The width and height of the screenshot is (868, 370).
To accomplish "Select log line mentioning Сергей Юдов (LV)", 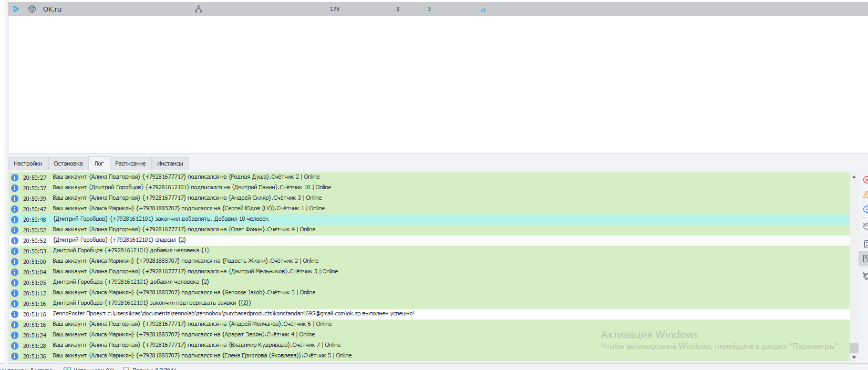I will (429, 209).
